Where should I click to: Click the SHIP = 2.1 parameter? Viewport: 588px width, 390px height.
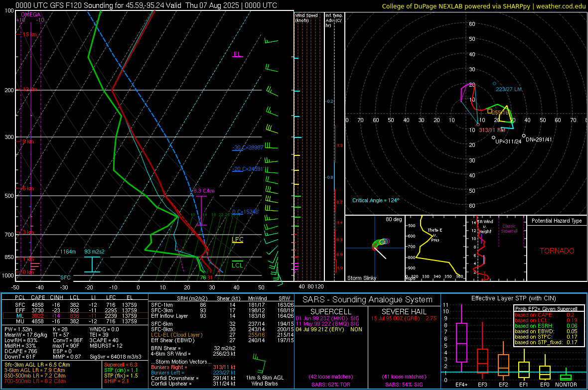pos(117,381)
